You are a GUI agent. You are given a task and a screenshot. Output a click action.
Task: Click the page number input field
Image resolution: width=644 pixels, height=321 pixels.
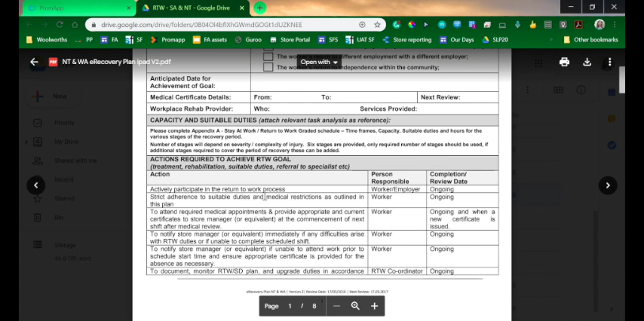click(290, 306)
